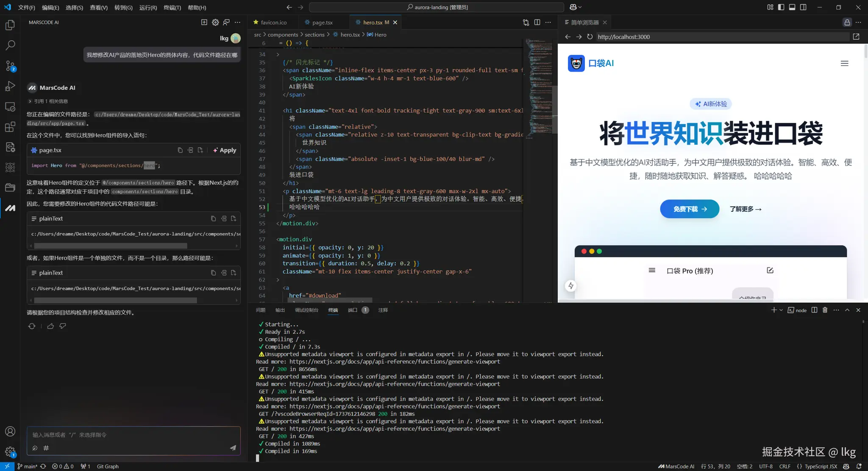868x471 pixels.
Task: Toggle the editor split layout icon
Action: point(537,22)
